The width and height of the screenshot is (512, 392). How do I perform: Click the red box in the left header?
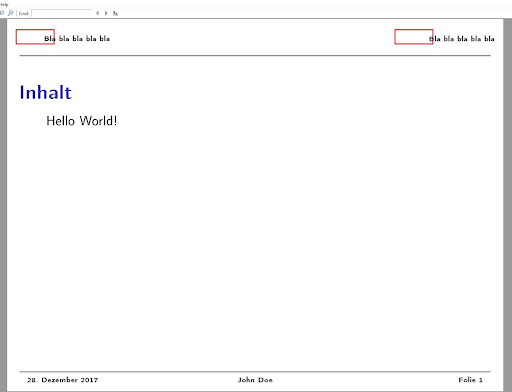pyautogui.click(x=35, y=37)
